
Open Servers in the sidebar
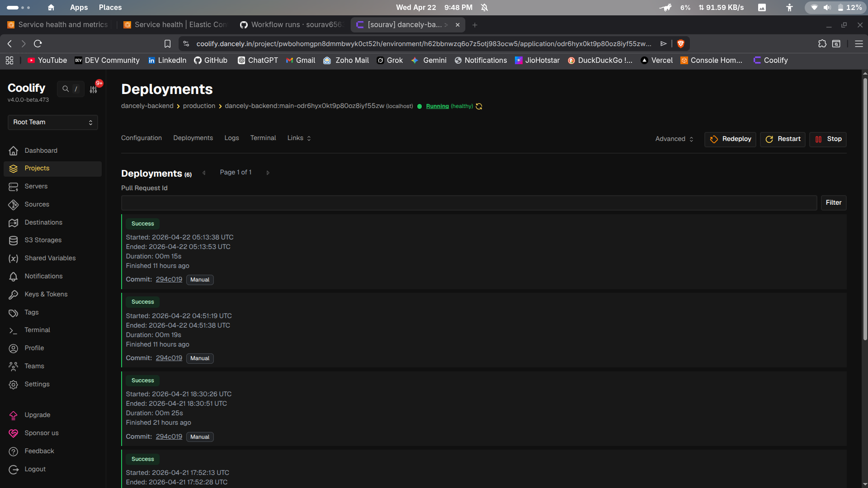(36, 186)
